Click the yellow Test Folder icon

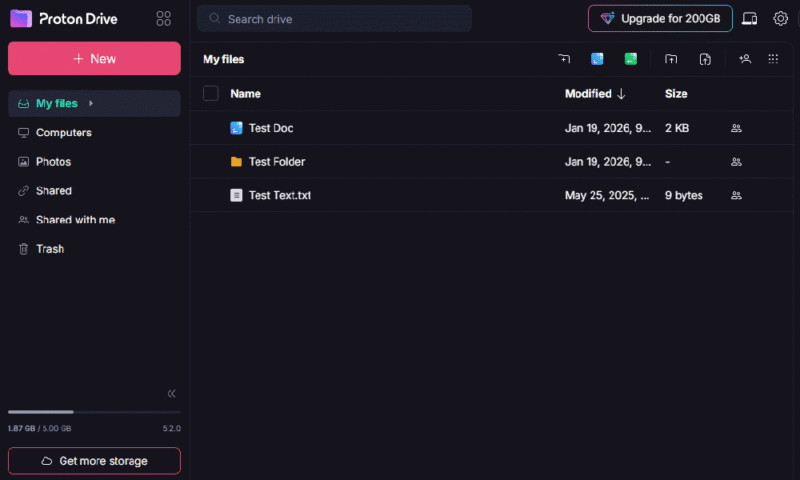pos(236,162)
